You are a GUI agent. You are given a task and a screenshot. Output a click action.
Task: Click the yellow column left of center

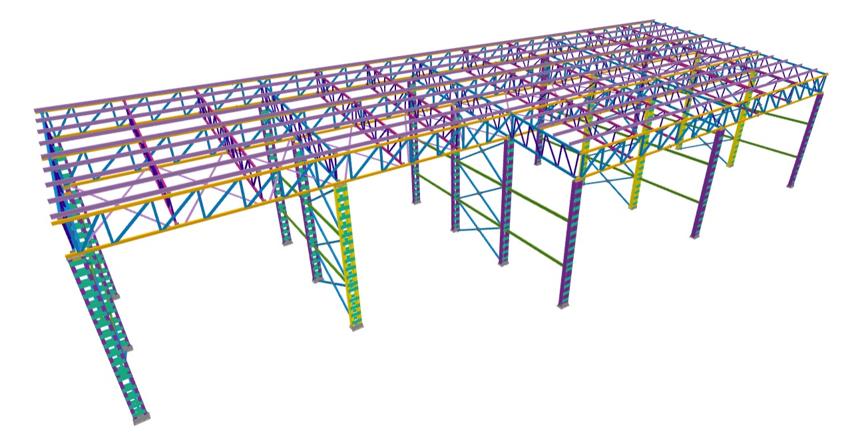(x=350, y=253)
